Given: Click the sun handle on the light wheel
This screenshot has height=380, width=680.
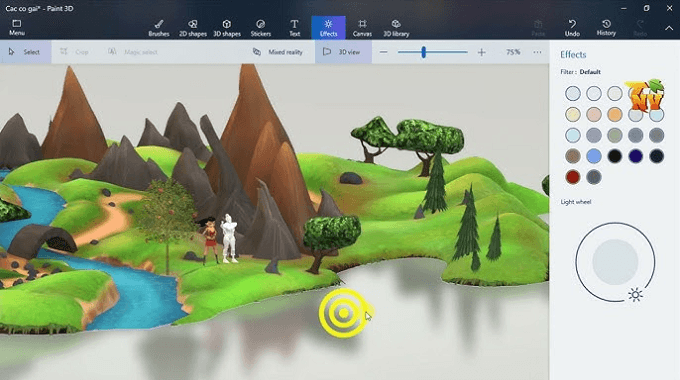Looking at the screenshot, I should [x=635, y=295].
